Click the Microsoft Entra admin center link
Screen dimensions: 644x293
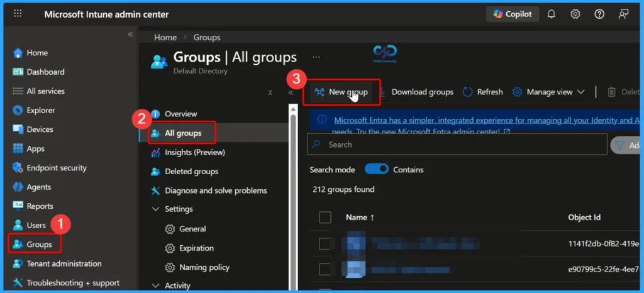487,120
